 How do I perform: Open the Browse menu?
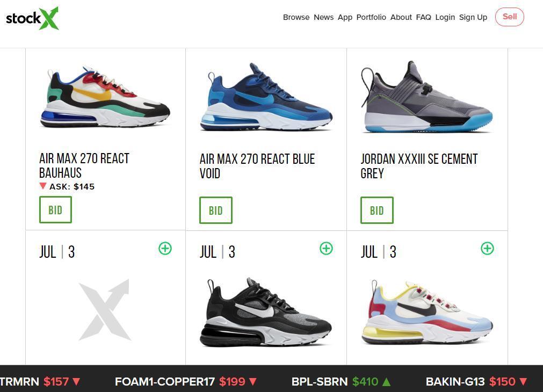pyautogui.click(x=296, y=17)
